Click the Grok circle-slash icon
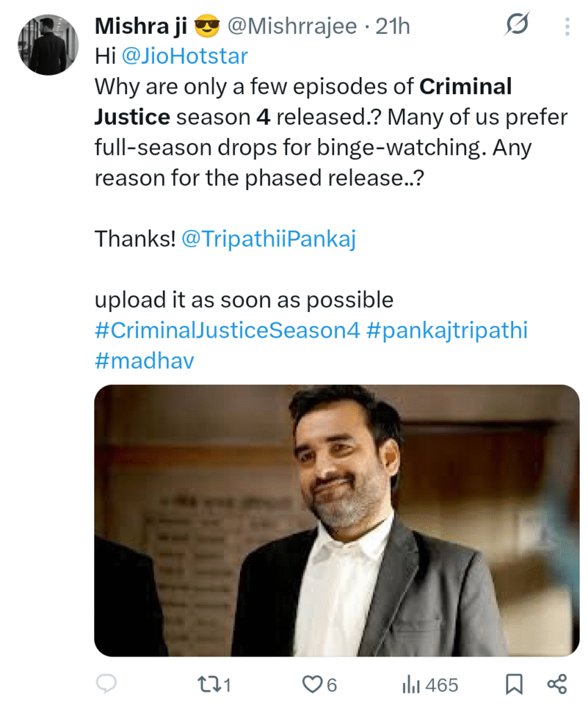The image size is (588, 710). 517,26
